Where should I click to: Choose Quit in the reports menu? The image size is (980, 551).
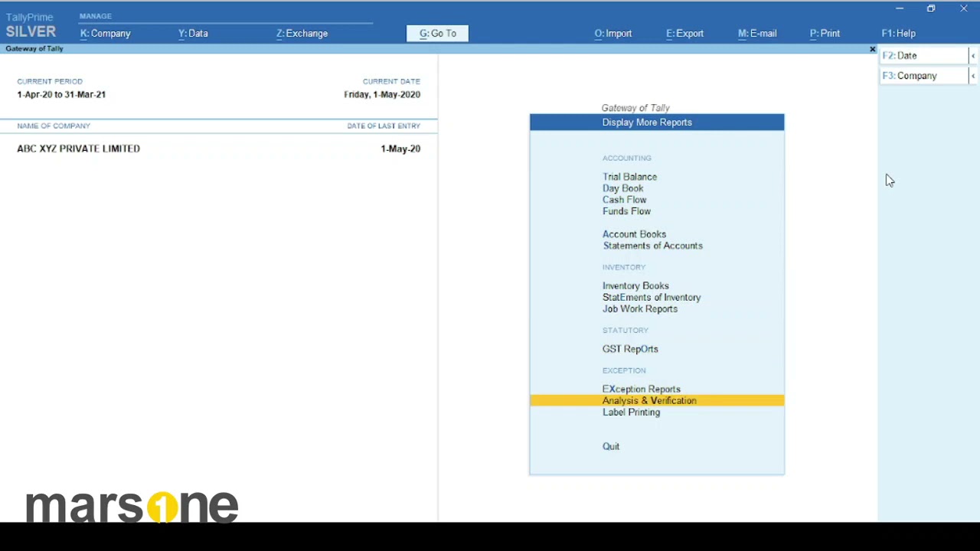tap(611, 447)
